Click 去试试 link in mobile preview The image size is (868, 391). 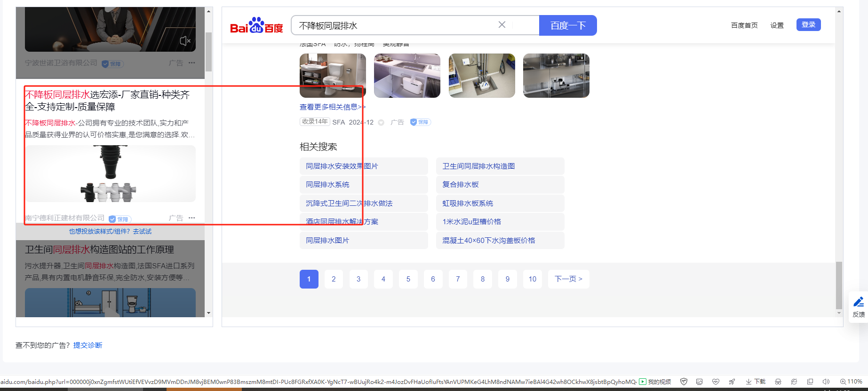142,231
